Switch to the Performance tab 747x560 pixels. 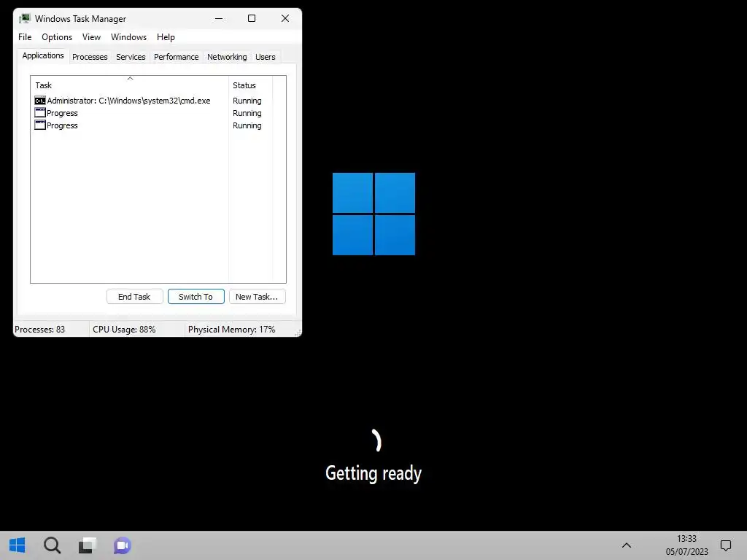(177, 57)
